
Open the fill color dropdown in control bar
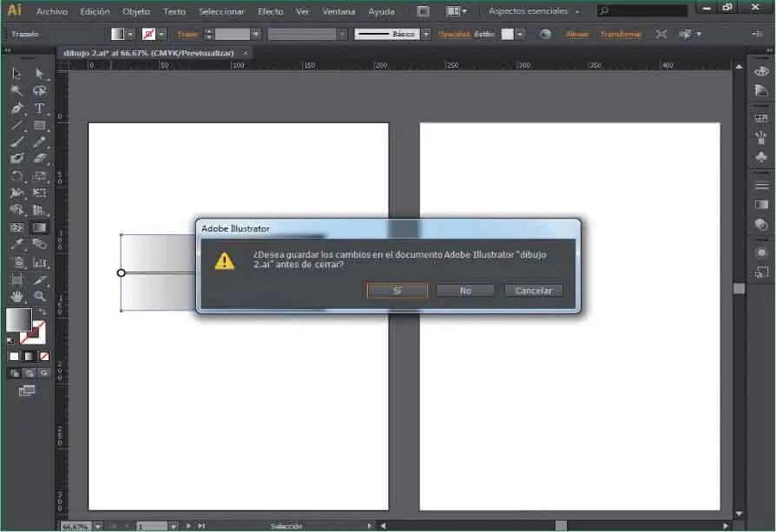pos(129,34)
